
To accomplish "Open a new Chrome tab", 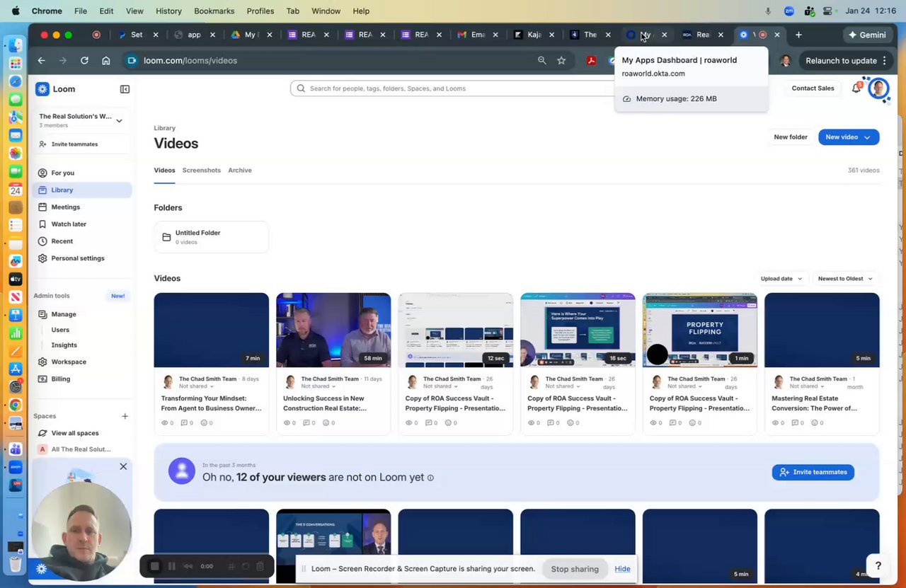I will [x=798, y=35].
